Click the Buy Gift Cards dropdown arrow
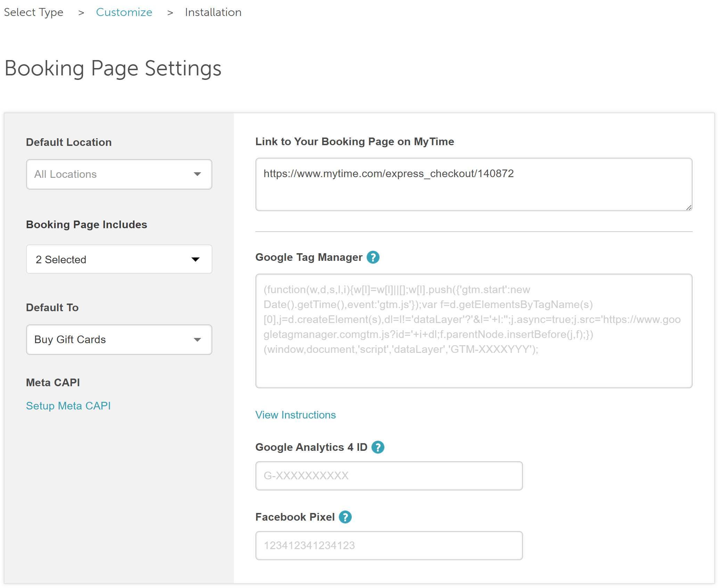Viewport: 718px width, 588px height. point(197,340)
